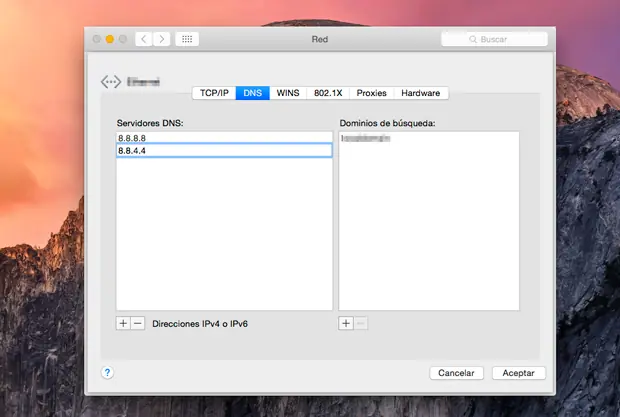Open help via the question mark button
This screenshot has width=620, height=417.
tap(107, 372)
